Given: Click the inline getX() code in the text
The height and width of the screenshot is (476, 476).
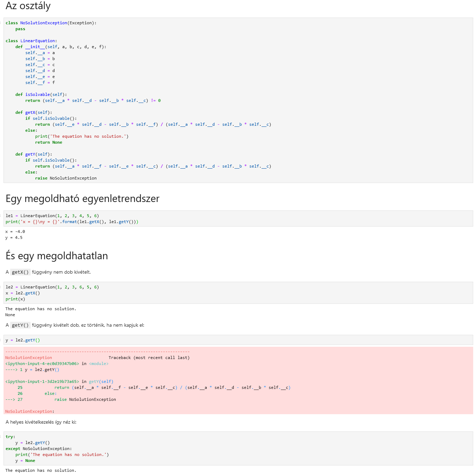Looking at the screenshot, I should (x=20, y=272).
